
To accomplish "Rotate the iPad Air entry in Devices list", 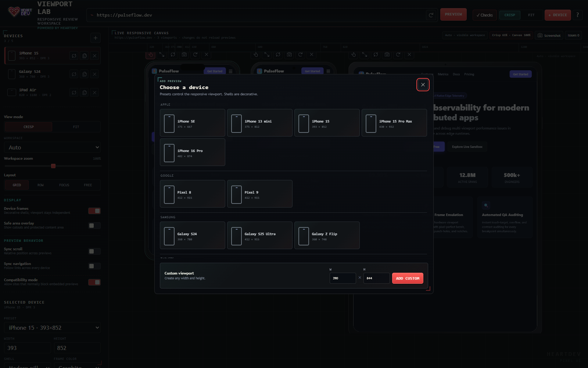I will coord(74,92).
